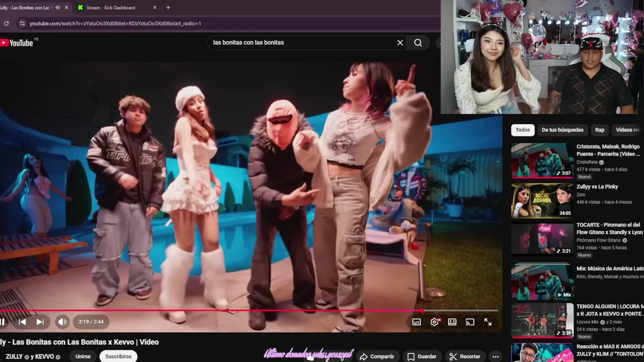Reload the page with the refresh icon
644x362 pixels.
6,23
